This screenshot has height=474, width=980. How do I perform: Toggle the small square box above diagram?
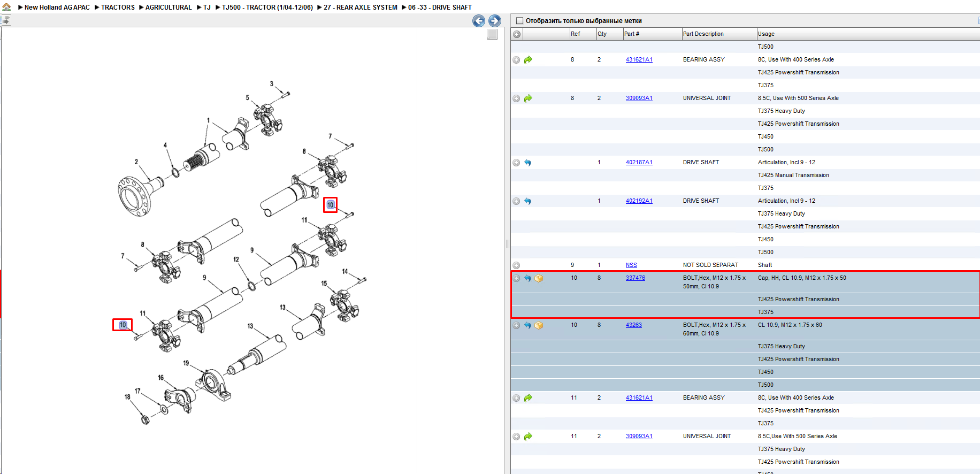coord(492,34)
